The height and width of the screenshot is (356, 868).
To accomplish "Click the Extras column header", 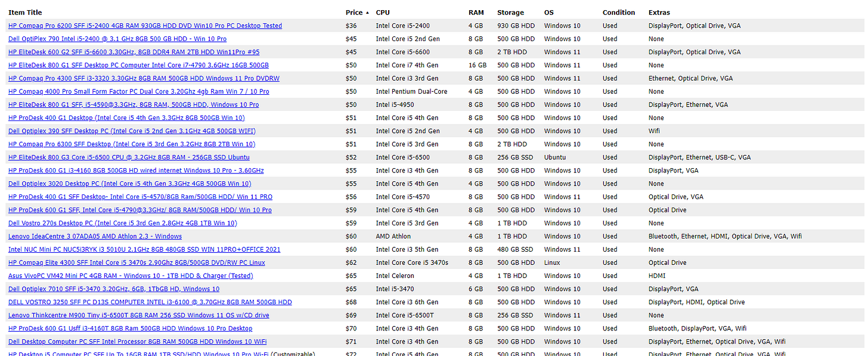I will [x=659, y=13].
